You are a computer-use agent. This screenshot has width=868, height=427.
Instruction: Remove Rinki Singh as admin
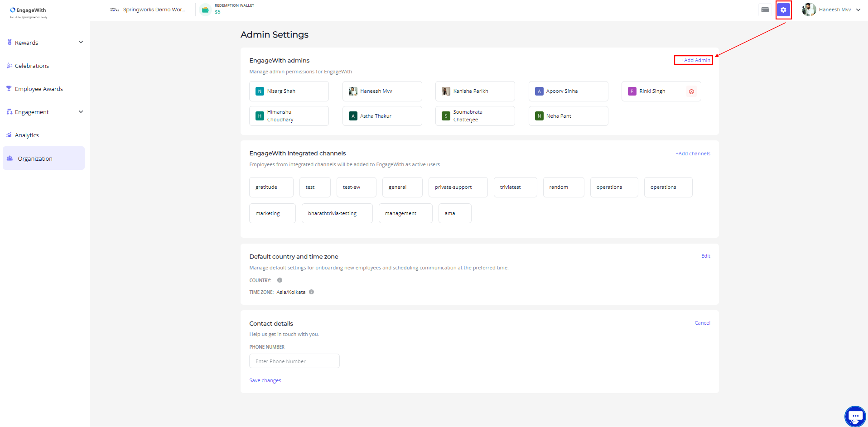(691, 91)
